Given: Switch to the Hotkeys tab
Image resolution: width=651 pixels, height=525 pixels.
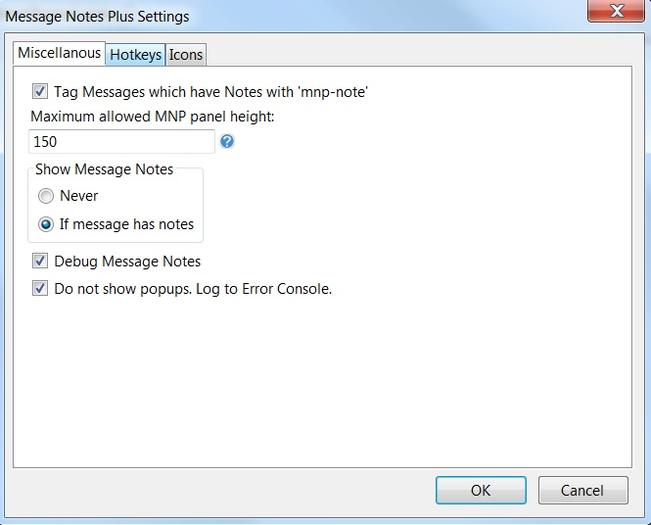Looking at the screenshot, I should (x=135, y=55).
